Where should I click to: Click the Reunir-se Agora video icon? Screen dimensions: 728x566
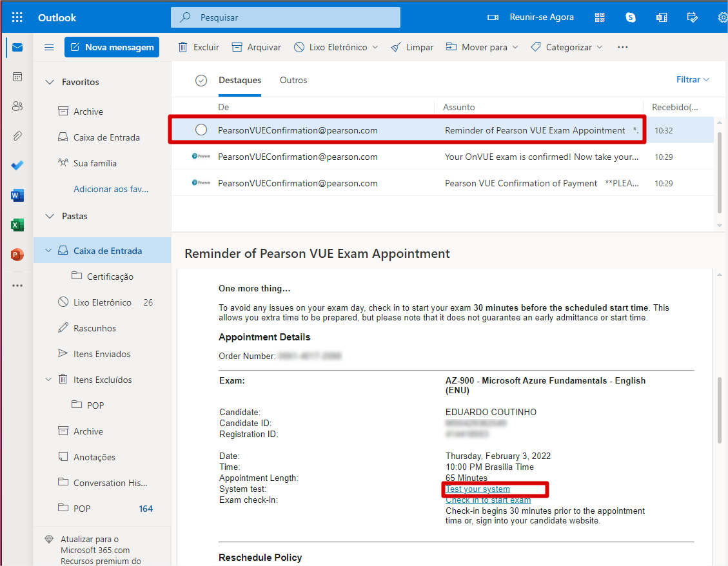[493, 17]
